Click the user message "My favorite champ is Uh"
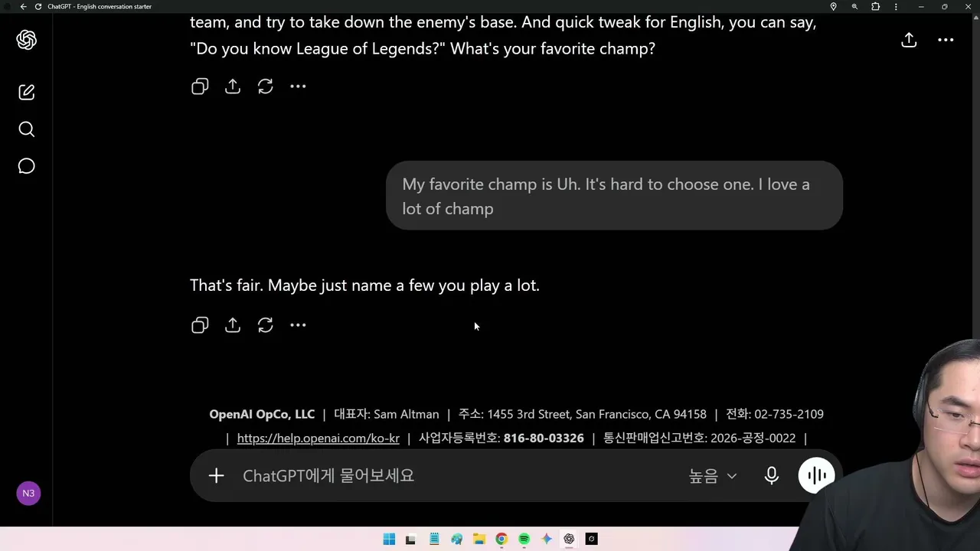This screenshot has height=551, width=980. tap(614, 196)
